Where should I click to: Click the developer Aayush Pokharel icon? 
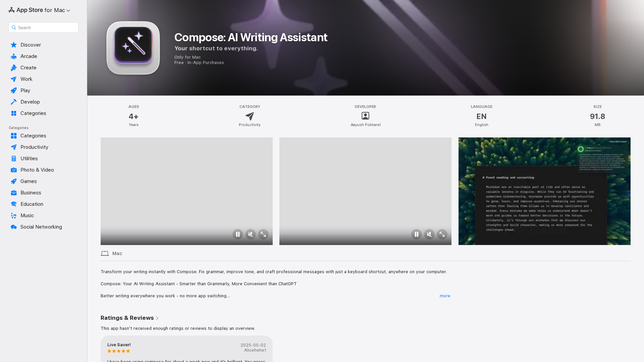click(x=365, y=116)
